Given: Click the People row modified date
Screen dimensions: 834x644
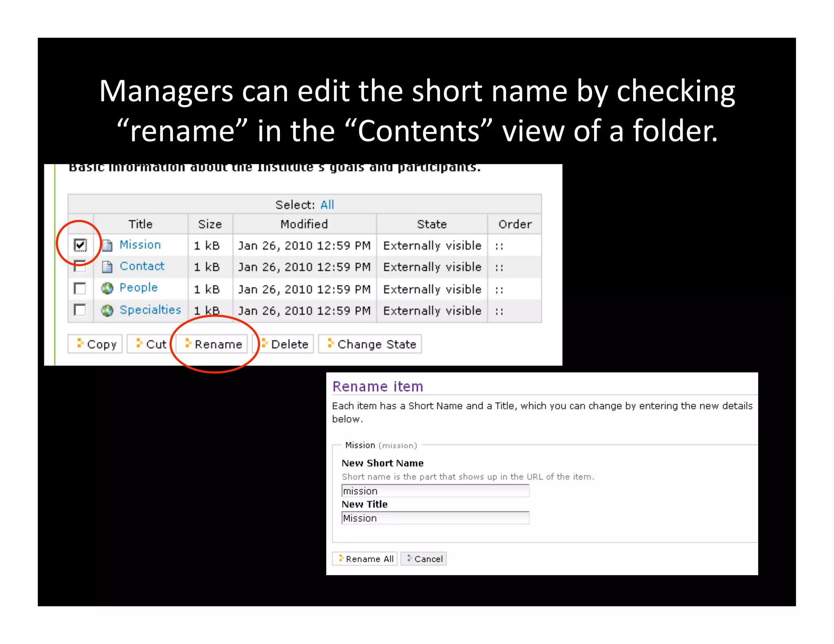Looking at the screenshot, I should point(304,289).
